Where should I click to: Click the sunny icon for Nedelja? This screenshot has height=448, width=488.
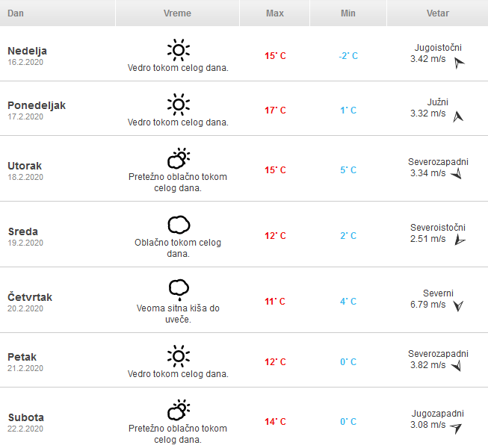(x=178, y=50)
